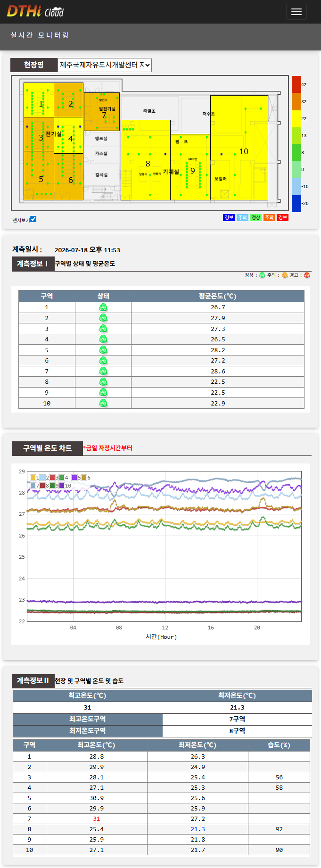
Task: Click the DTHi Cloud logo
Action: [x=35, y=11]
